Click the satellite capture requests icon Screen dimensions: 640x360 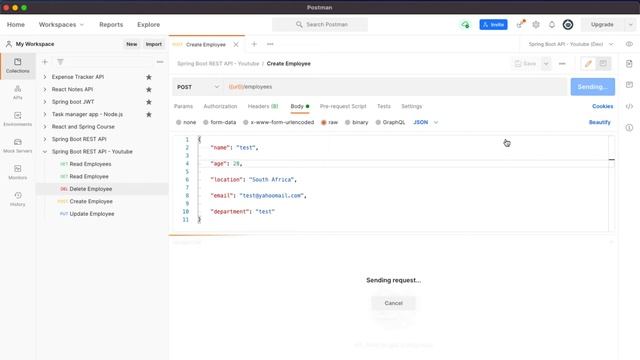pos(520,24)
